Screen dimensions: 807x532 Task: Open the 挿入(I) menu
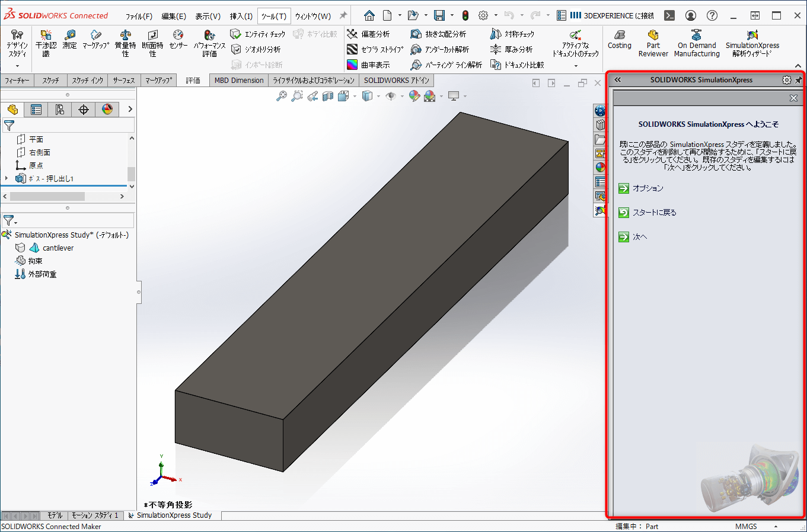241,15
